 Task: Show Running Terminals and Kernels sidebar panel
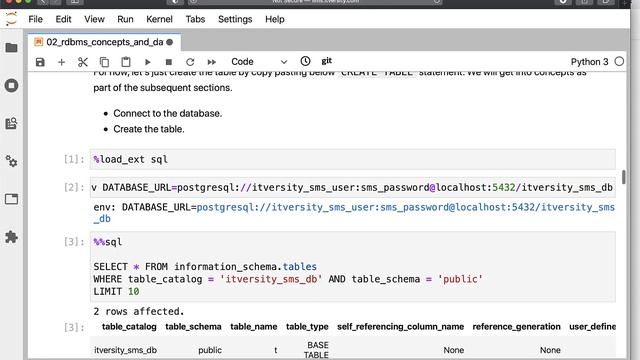pos(11,85)
